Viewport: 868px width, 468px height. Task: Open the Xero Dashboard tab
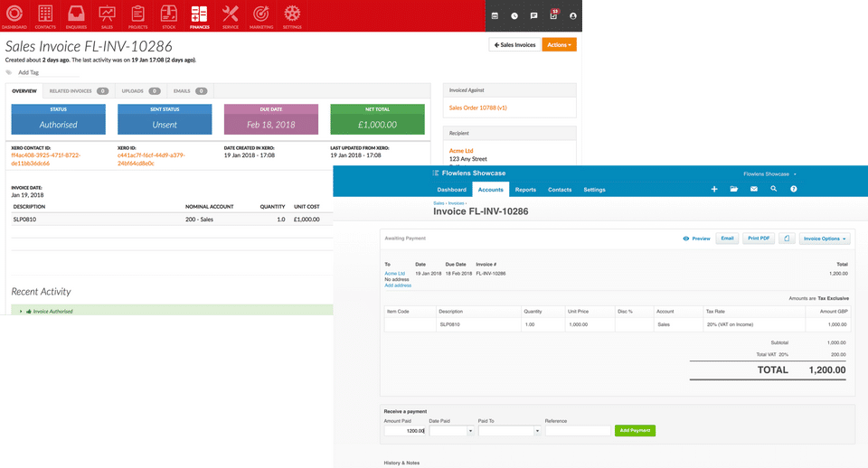pyautogui.click(x=452, y=190)
